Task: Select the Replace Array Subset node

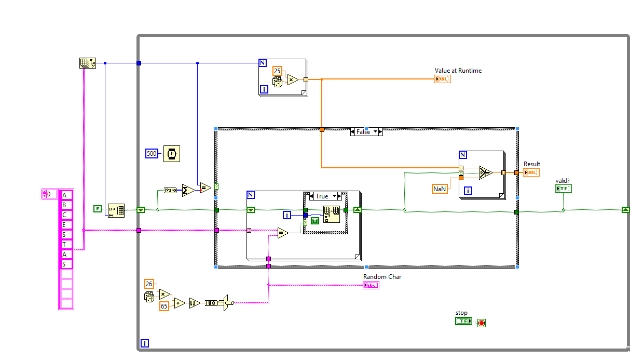Action: pyautogui.click(x=331, y=214)
